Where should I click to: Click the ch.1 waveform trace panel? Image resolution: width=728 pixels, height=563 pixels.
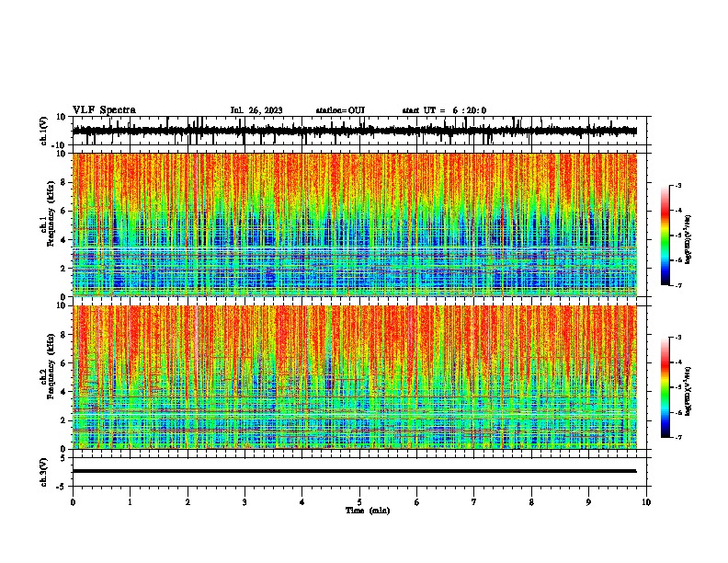pyautogui.click(x=359, y=131)
